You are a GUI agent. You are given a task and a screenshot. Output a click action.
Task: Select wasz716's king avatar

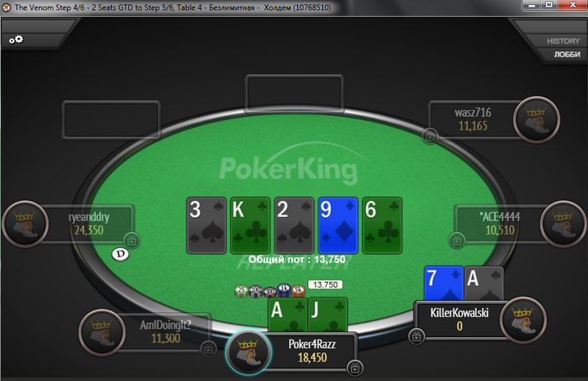537,119
